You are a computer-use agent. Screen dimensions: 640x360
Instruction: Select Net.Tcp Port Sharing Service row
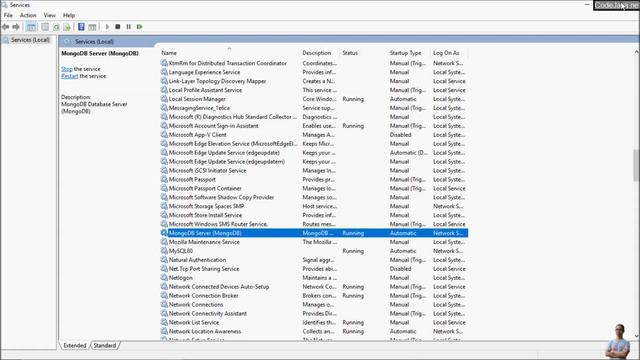coord(314,269)
